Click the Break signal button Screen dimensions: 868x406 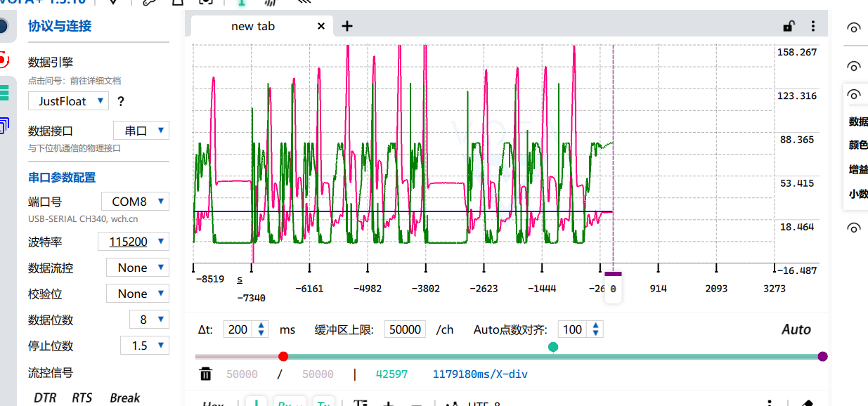[x=125, y=398]
